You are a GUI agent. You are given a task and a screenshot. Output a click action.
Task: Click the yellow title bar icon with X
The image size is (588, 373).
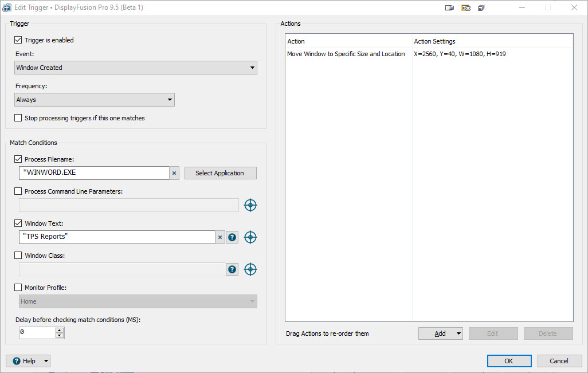point(466,7)
